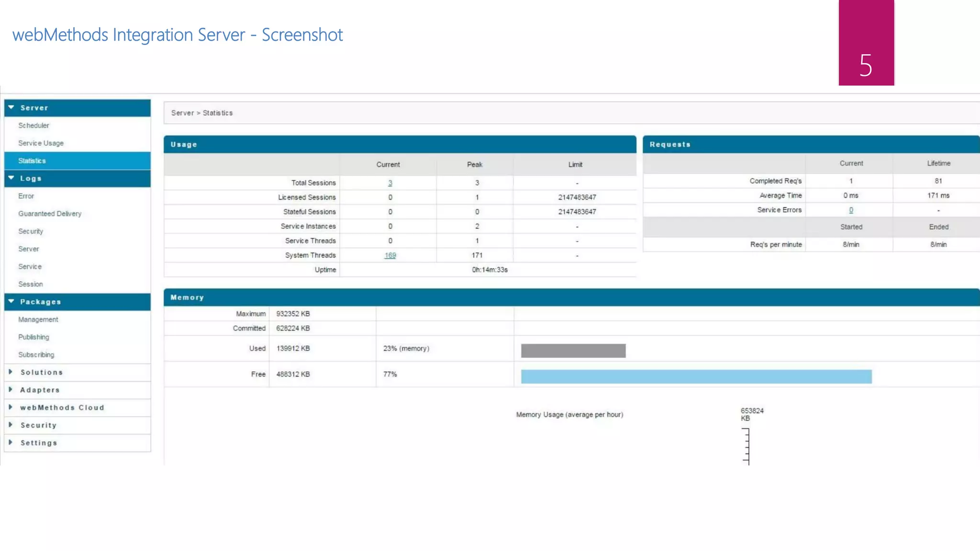The height and width of the screenshot is (551, 980).
Task: Open Service Usage in sidebar
Action: click(x=41, y=143)
